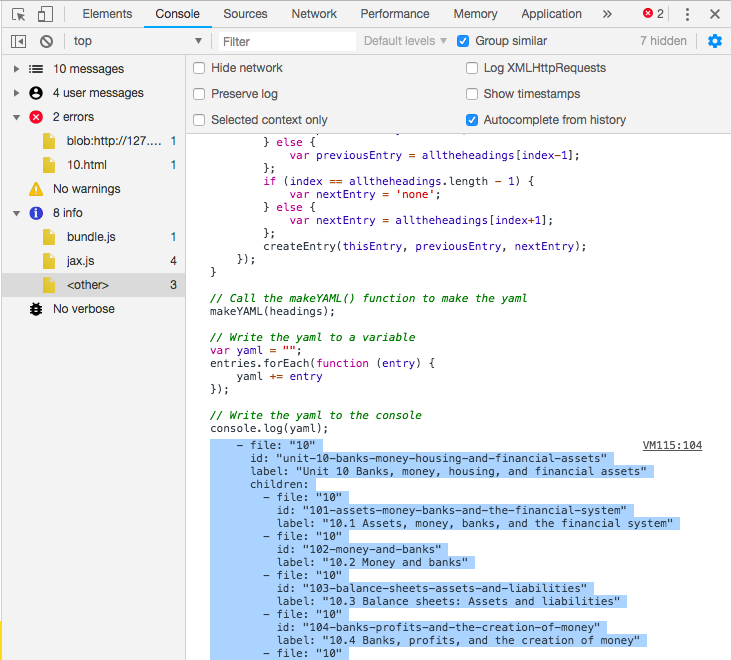Viewport: 731px width, 660px height.
Task: Collapse the 8 info group
Action: coord(16,213)
